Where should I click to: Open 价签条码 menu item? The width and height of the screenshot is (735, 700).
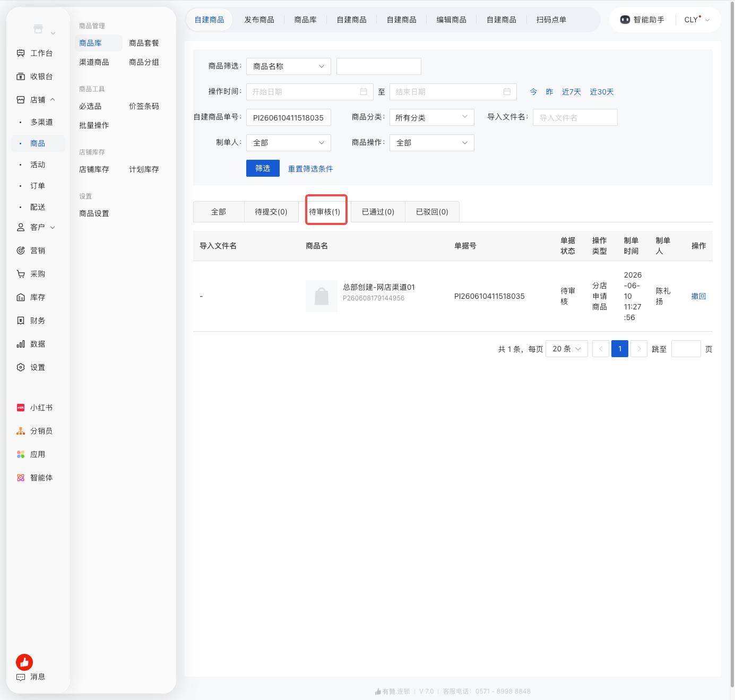(144, 106)
